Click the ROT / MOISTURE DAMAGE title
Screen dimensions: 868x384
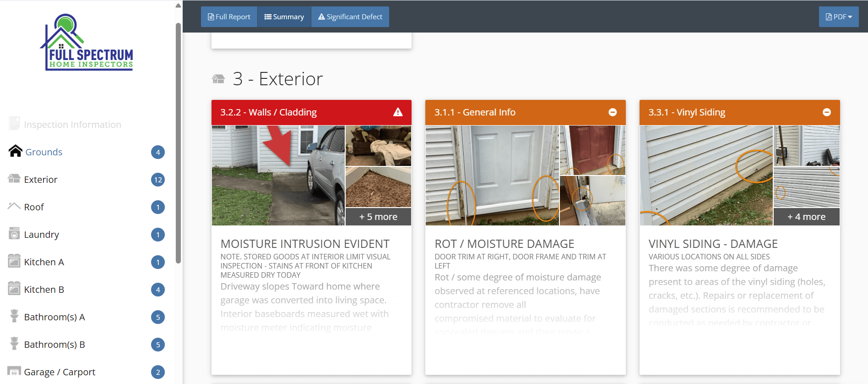504,244
